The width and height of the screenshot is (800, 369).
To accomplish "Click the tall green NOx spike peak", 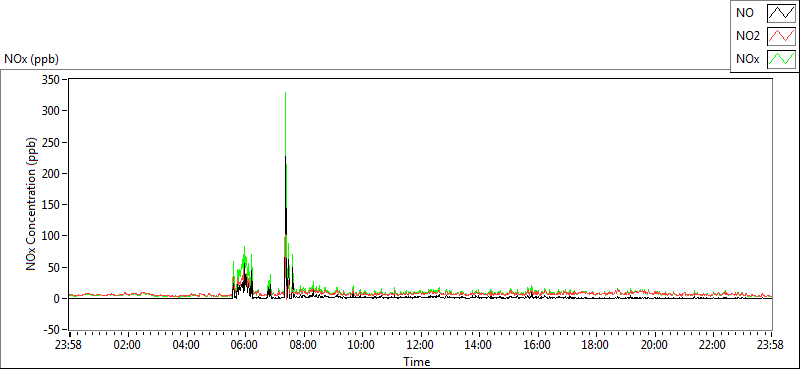I will [x=285, y=93].
